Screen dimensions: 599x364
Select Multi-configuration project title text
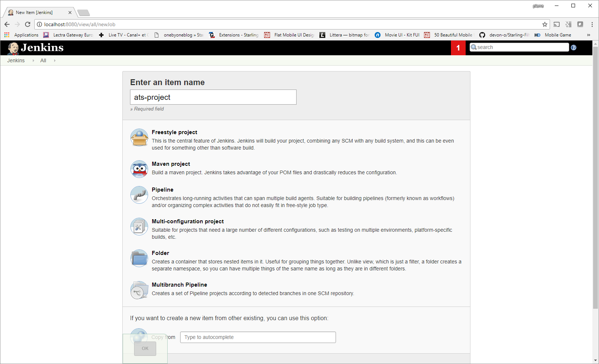coord(188,221)
